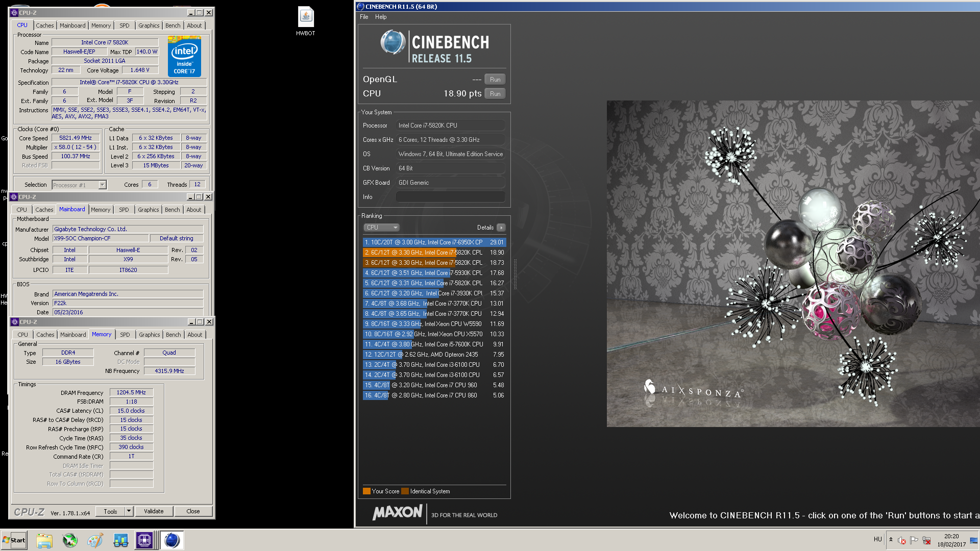Click the green jet-ball taskbar icon
Viewport: 980px width, 551px height.
[x=70, y=540]
